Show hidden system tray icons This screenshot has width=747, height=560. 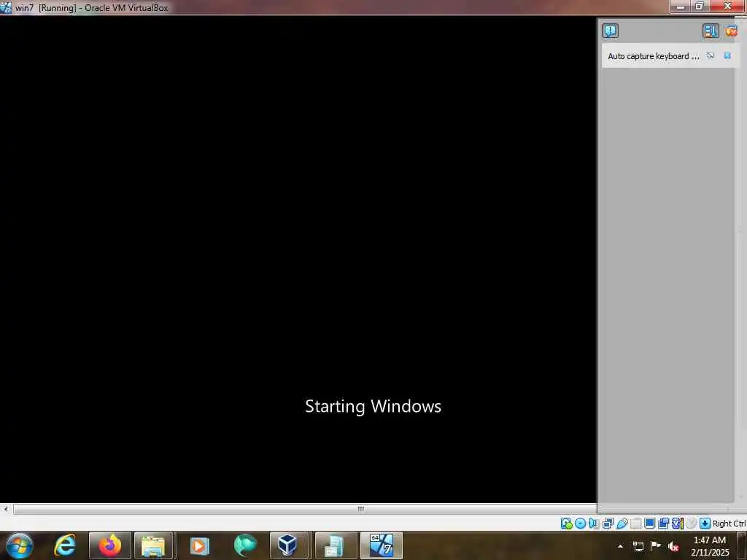620,546
